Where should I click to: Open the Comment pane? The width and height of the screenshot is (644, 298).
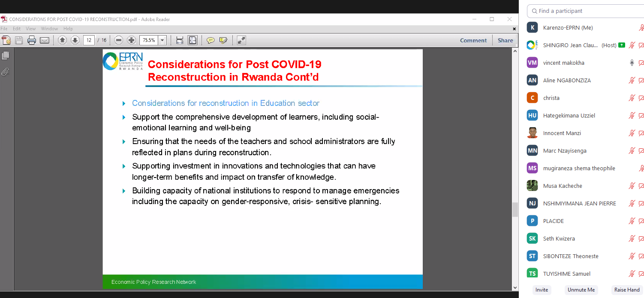click(473, 40)
